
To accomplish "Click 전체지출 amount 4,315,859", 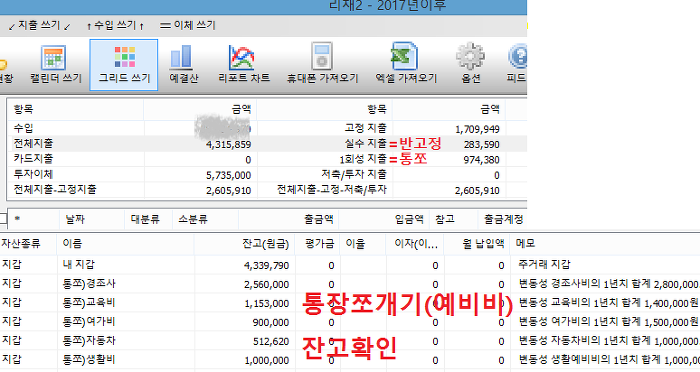I will [229, 145].
